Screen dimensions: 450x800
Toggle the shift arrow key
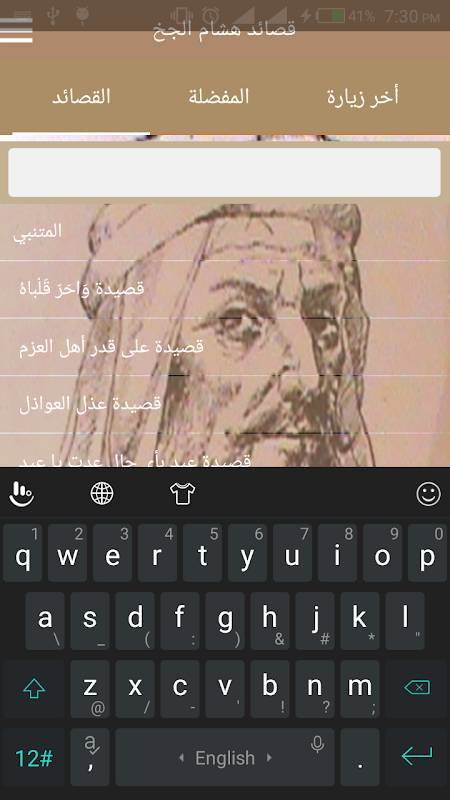click(34, 688)
